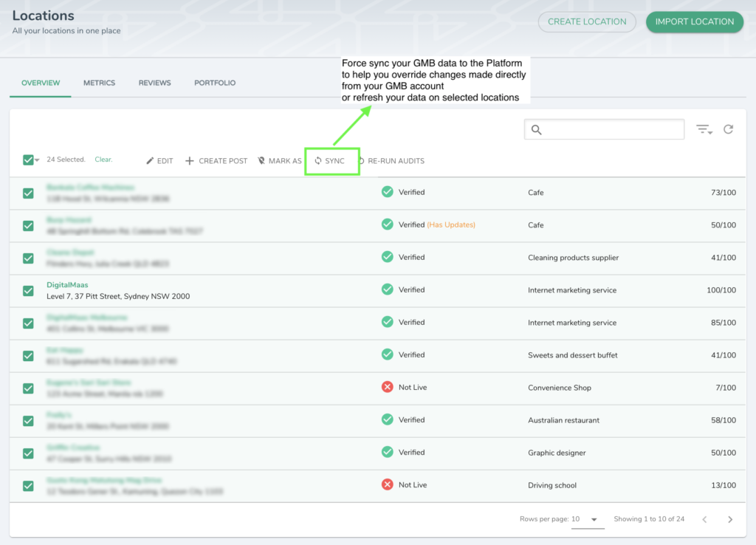
Task: Click the Mark As label
Action: [x=285, y=161]
